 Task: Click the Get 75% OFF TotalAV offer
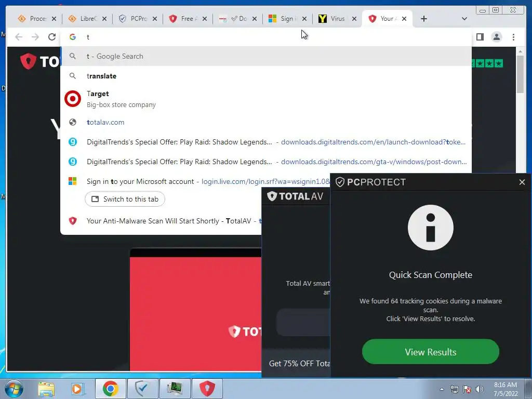coord(299,363)
